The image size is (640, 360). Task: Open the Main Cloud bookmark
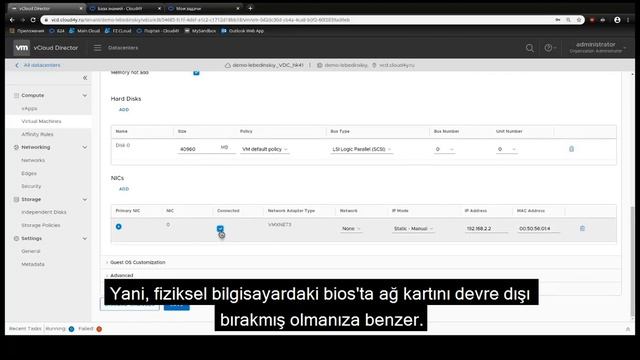(x=84, y=31)
